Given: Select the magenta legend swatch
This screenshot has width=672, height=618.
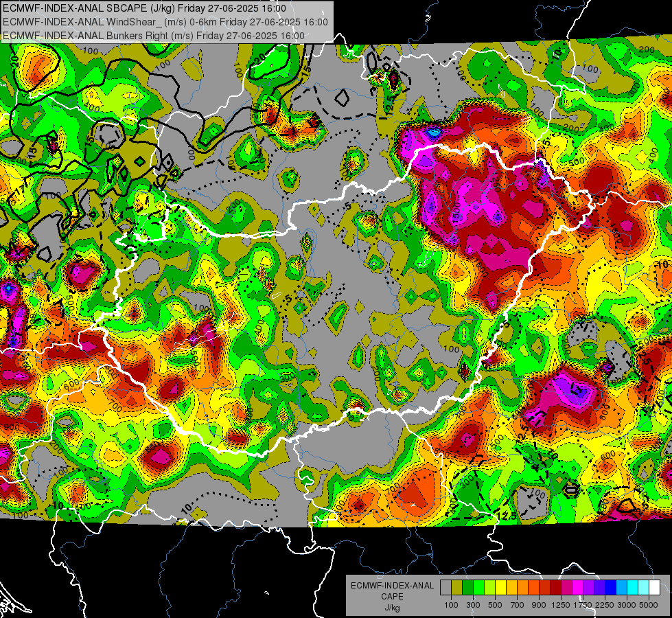Looking at the screenshot, I should pos(578,588).
